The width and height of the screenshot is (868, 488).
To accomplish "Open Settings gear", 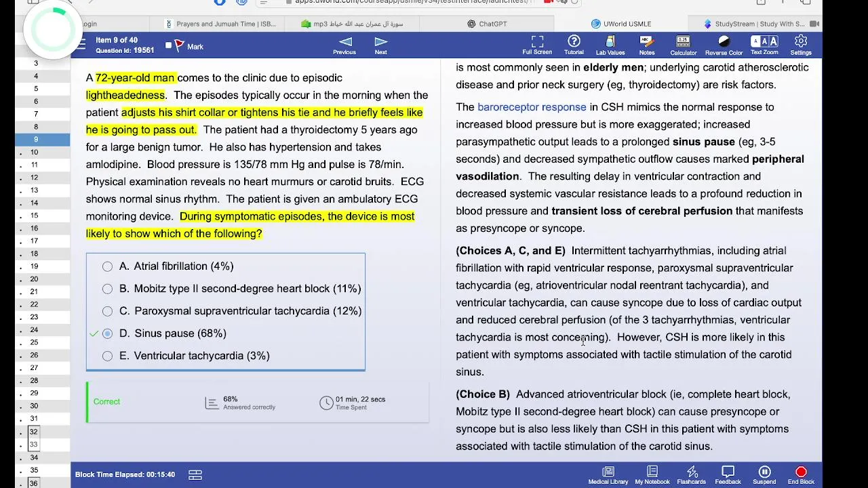I will (801, 45).
